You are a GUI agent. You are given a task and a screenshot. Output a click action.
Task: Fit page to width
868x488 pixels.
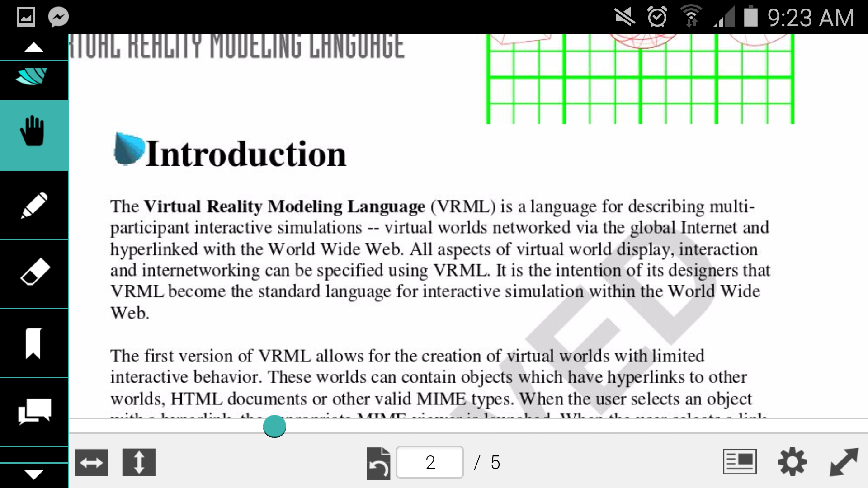91,462
